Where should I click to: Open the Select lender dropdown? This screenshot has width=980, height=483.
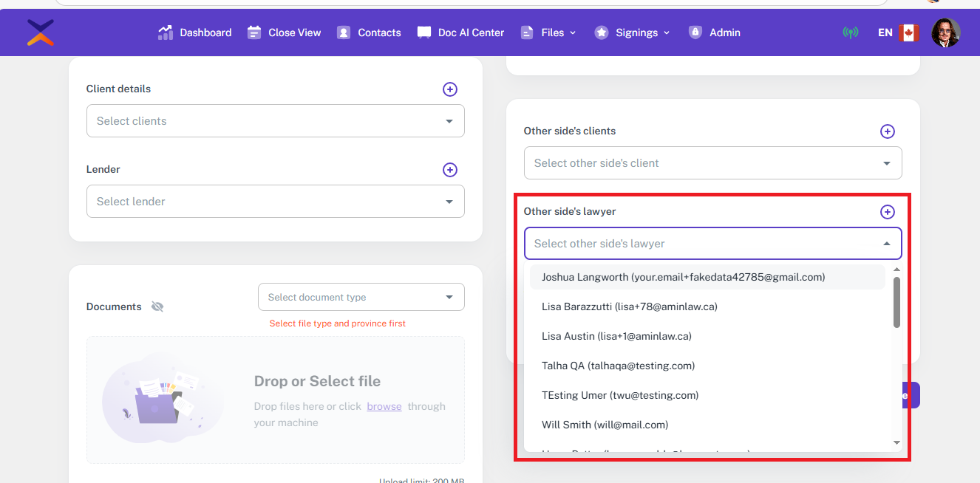click(x=275, y=202)
